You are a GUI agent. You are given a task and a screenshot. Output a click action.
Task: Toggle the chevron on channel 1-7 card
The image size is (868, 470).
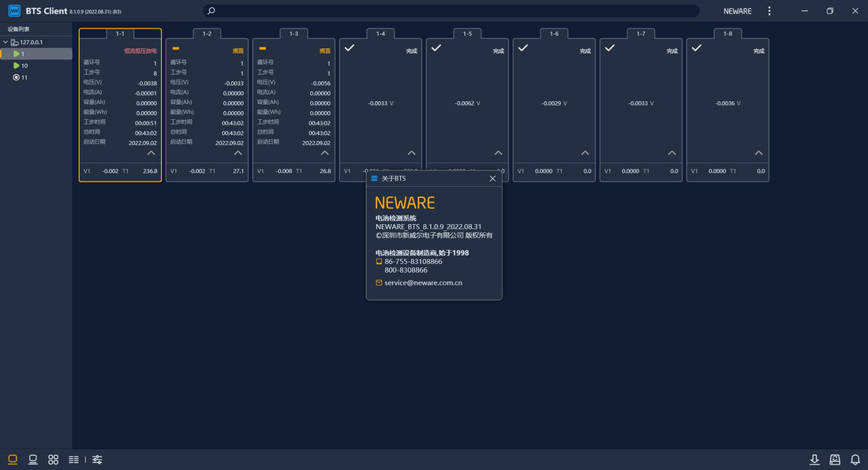tap(672, 153)
